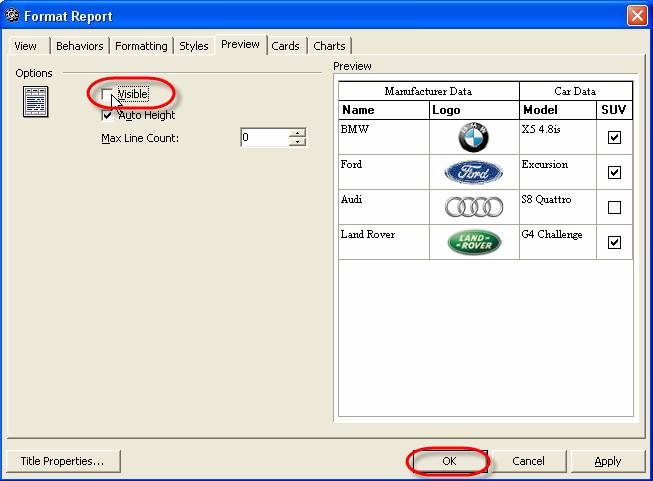
Task: Click the Format Report title bar icon
Action: pyautogui.click(x=12, y=16)
